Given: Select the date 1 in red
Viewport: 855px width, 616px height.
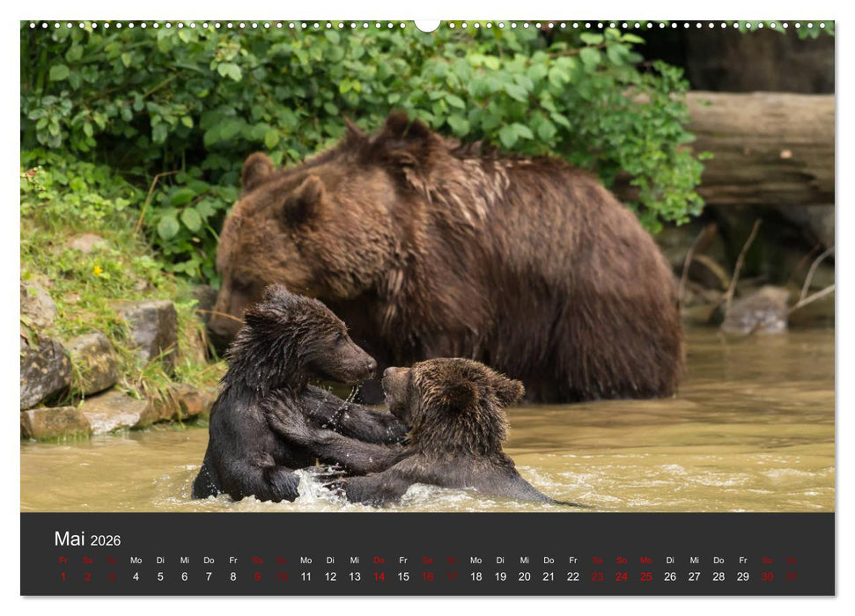Looking at the screenshot, I should [x=62, y=576].
